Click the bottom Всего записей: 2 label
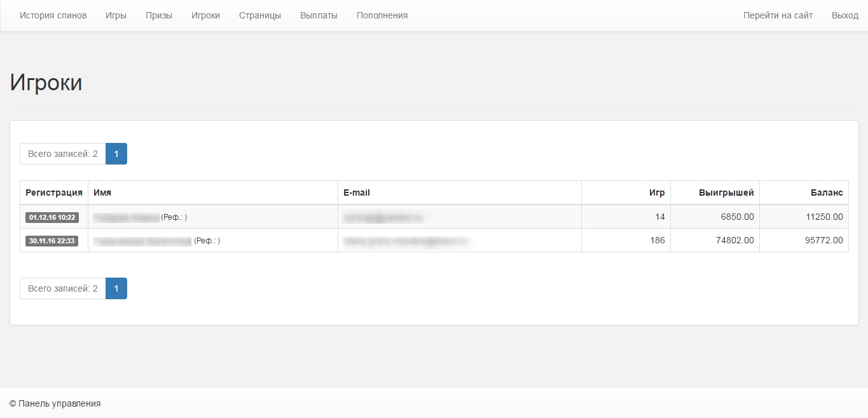 click(63, 288)
